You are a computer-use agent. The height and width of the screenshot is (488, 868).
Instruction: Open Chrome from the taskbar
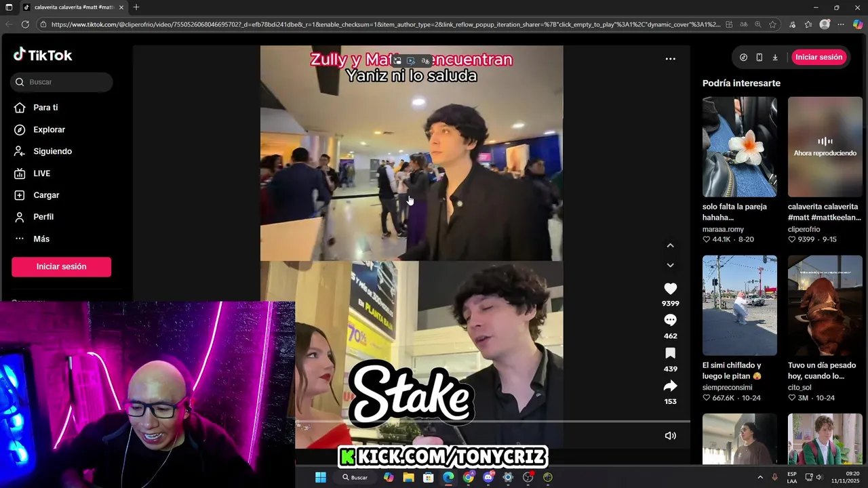pyautogui.click(x=469, y=477)
